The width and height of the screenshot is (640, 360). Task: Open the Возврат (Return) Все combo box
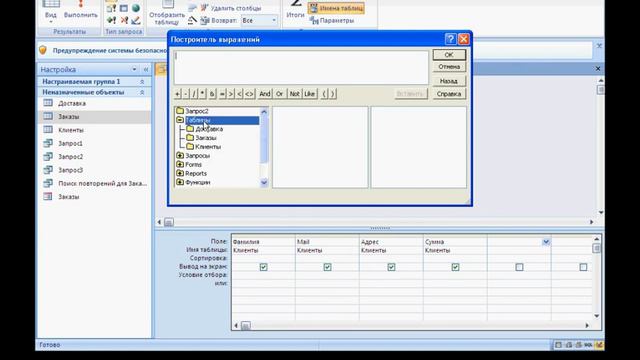click(259, 20)
